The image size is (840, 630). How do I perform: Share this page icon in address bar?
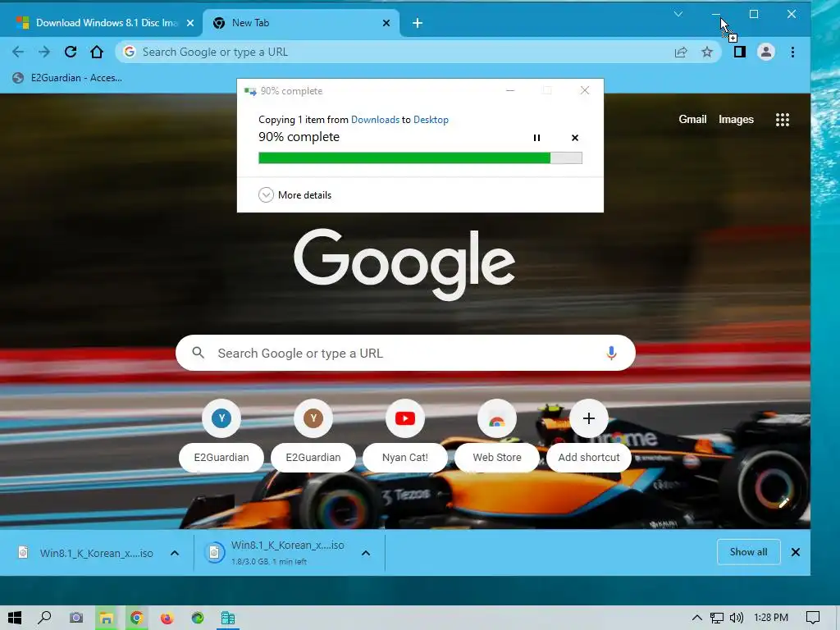point(681,52)
